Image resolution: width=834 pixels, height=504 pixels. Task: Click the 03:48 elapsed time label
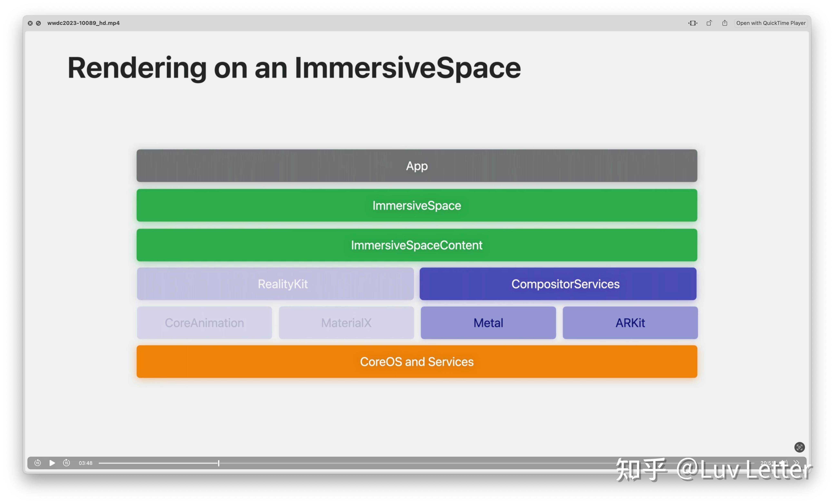click(85, 463)
